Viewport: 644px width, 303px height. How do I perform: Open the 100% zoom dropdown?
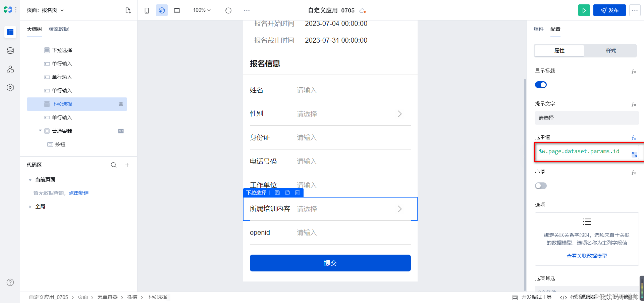202,10
